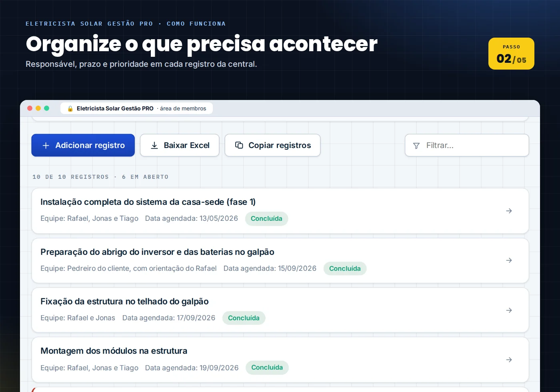Click the red close window dot
The height and width of the screenshot is (392, 560).
(30, 108)
